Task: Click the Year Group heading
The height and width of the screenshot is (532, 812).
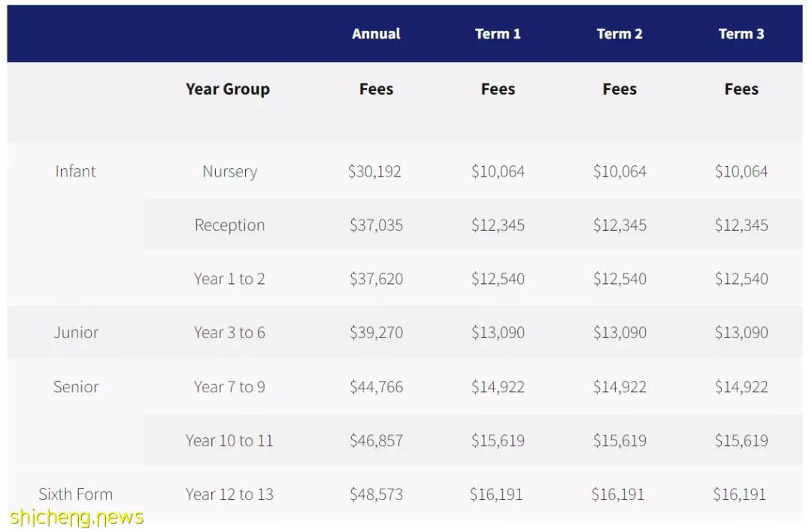Action: point(228,89)
